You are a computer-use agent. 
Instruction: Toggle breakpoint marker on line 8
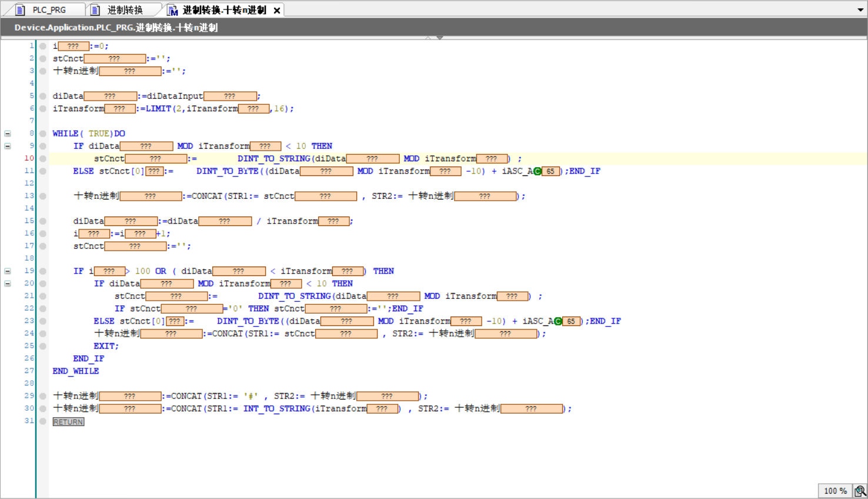coord(43,134)
